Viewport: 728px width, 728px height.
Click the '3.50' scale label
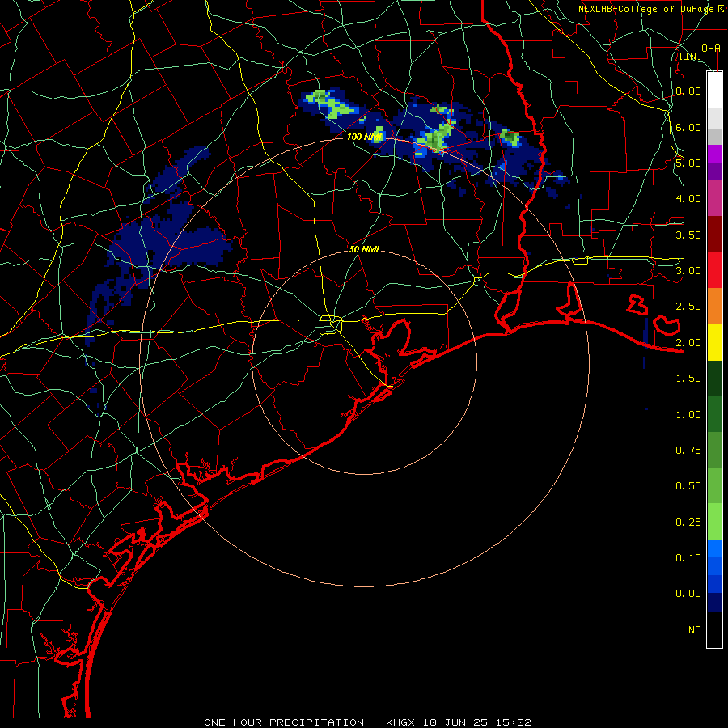pos(688,235)
